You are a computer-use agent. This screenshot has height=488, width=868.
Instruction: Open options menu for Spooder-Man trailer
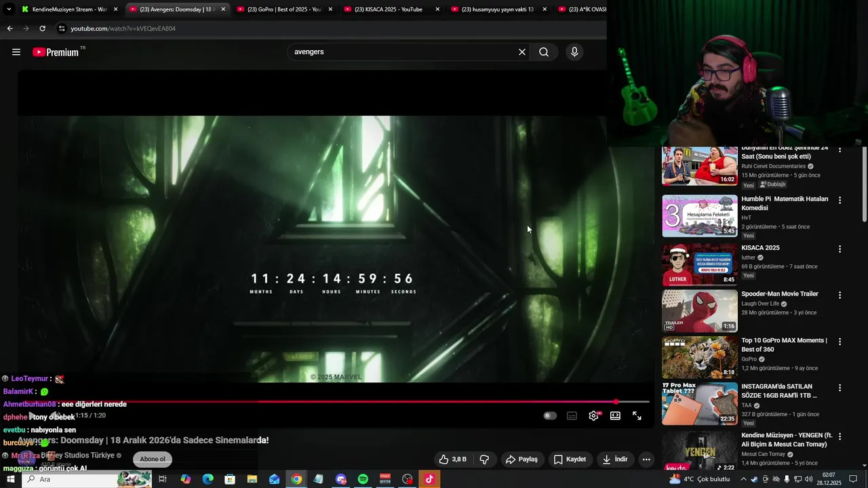click(840, 295)
